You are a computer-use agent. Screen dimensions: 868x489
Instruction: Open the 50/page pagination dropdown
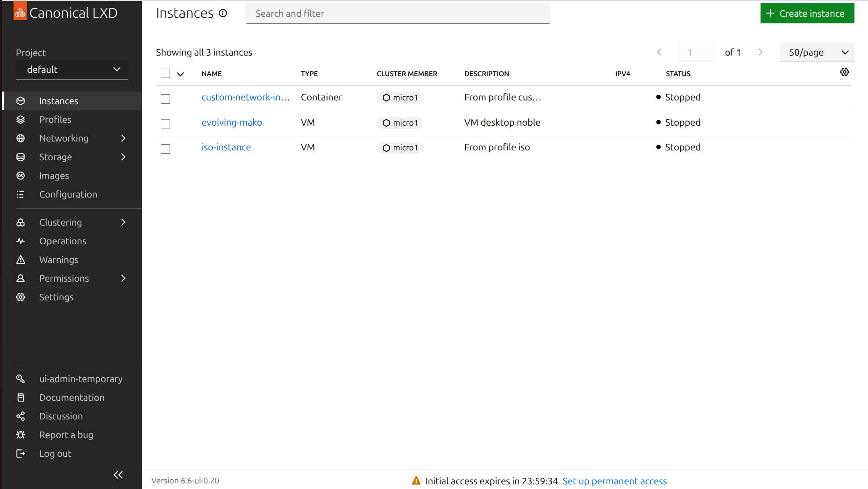coord(817,52)
